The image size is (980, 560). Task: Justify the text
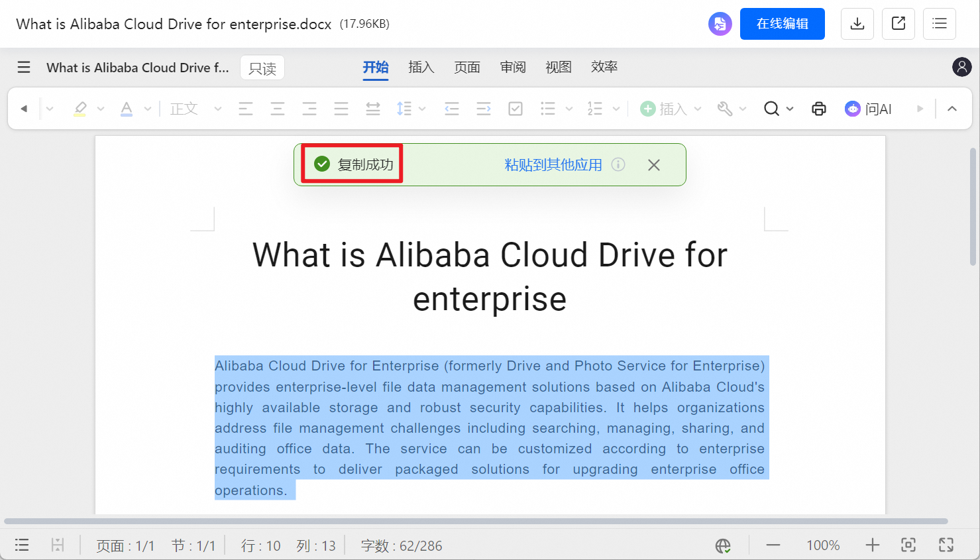(x=341, y=109)
